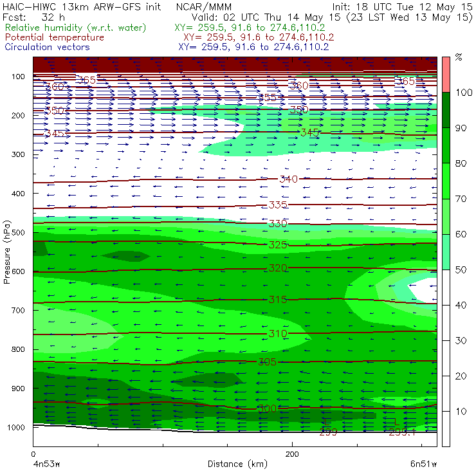Click the '300' contour label on the plot
The height and width of the screenshot is (476, 476).
(x=267, y=408)
